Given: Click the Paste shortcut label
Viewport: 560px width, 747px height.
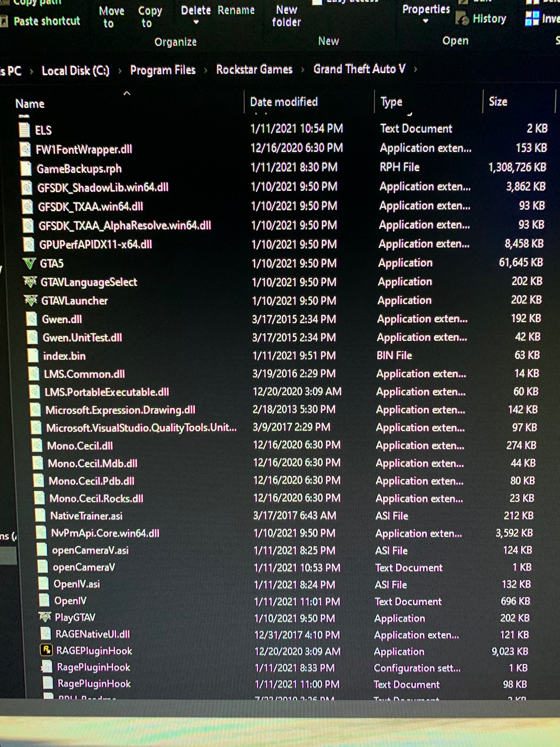Looking at the screenshot, I should 47,21.
